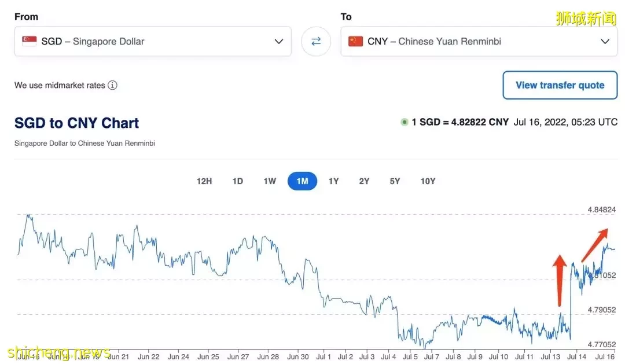Expand the To currency chevron
Screen dimensions: 625x364
point(605,42)
